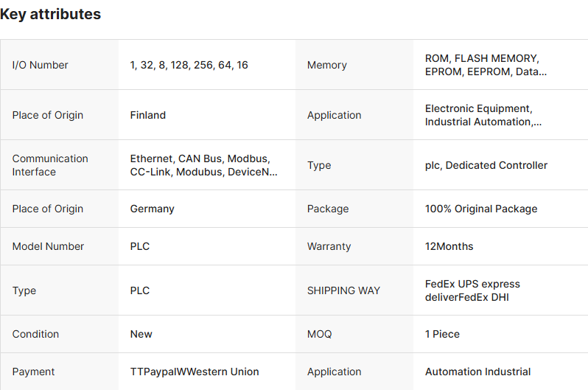The height and width of the screenshot is (390, 588).
Task: Click the I/O values "1, 32, 8, 128, 256, 64, 16"
Action: coord(189,65)
